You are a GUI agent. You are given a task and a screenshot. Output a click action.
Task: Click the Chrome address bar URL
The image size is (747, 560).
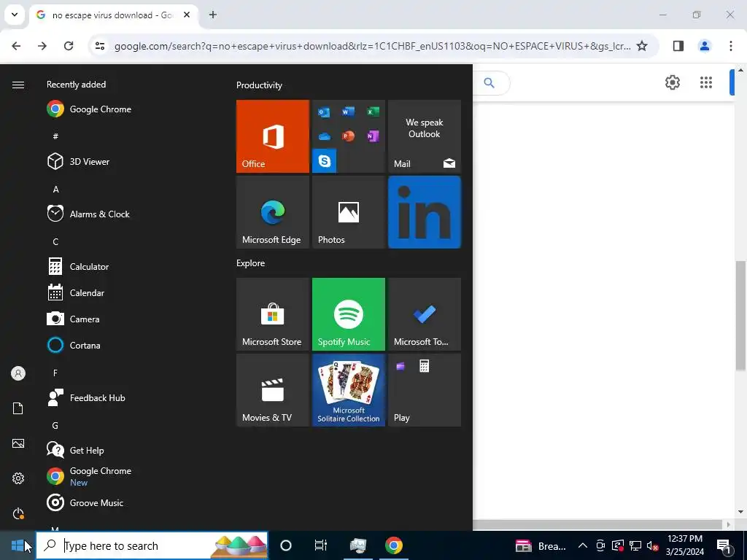tap(373, 46)
